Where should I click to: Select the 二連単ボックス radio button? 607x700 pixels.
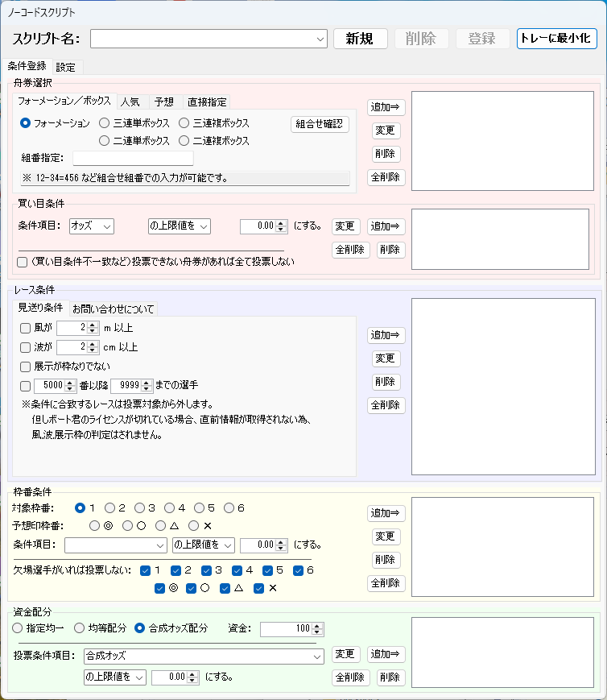click(x=134, y=141)
